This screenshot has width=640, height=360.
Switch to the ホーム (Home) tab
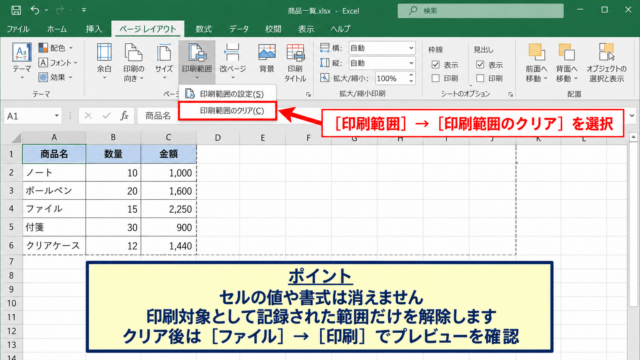coord(57,29)
